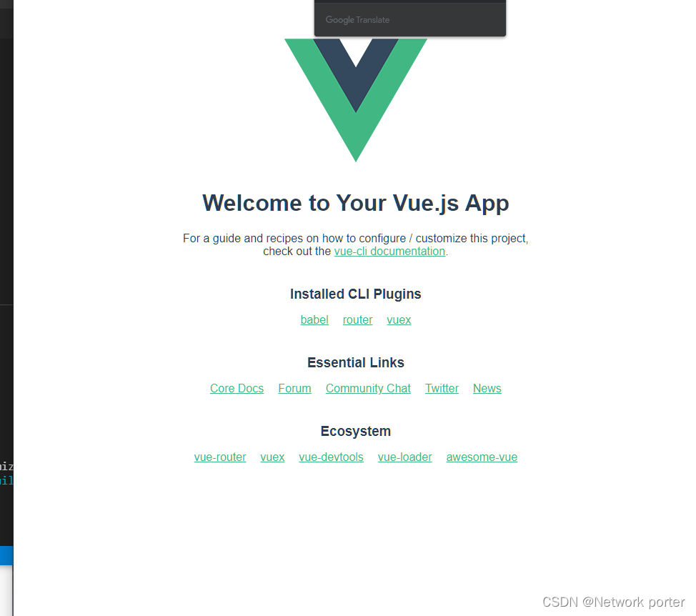Click the Ecosystem heading

click(x=356, y=432)
